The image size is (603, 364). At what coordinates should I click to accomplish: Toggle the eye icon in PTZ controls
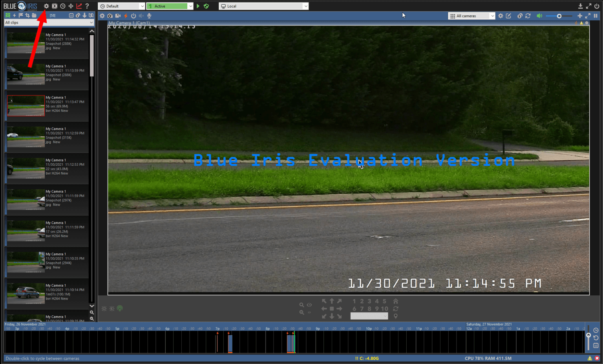[309, 305]
